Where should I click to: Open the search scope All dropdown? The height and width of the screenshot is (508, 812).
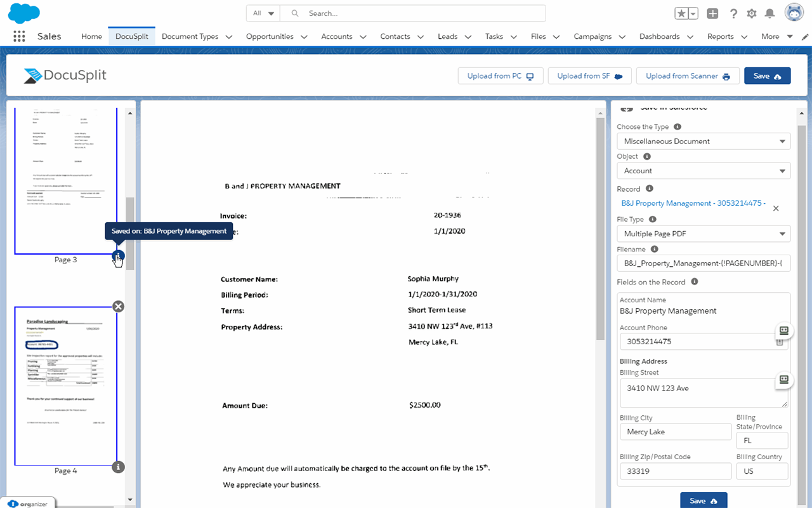[x=263, y=13]
